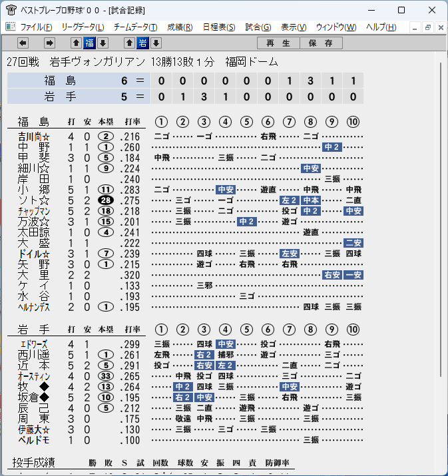This screenshot has width=448, height=476.
Task: Click the 再生 replay button
Action: pos(278,43)
